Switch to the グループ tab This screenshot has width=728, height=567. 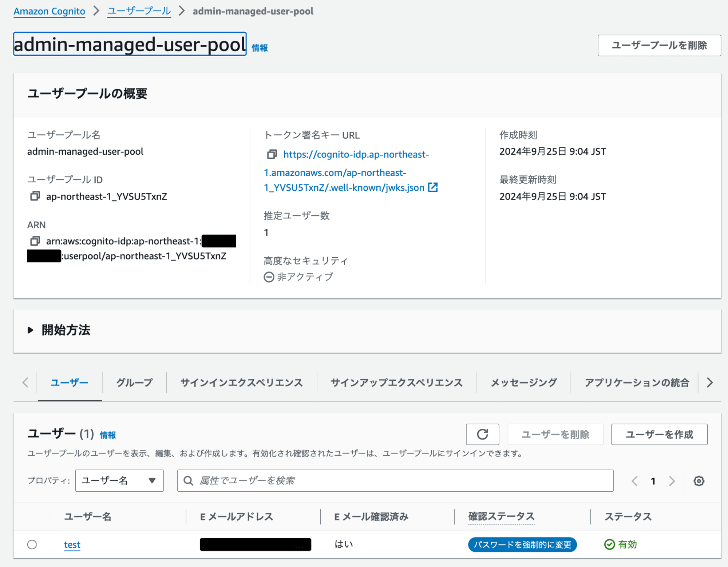coord(134,382)
